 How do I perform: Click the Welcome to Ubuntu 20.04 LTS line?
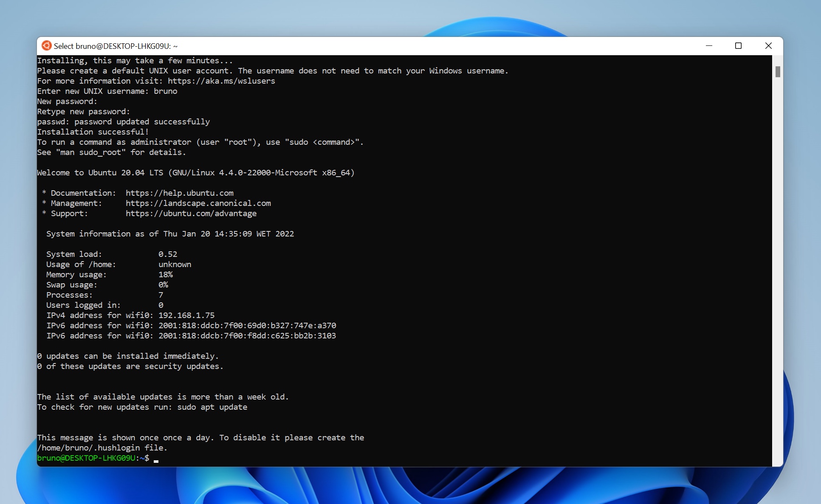point(195,172)
